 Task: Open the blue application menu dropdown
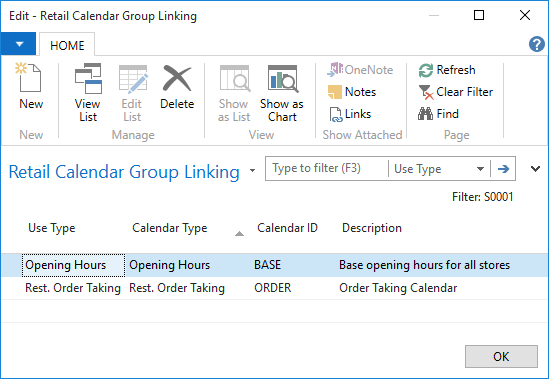point(18,44)
